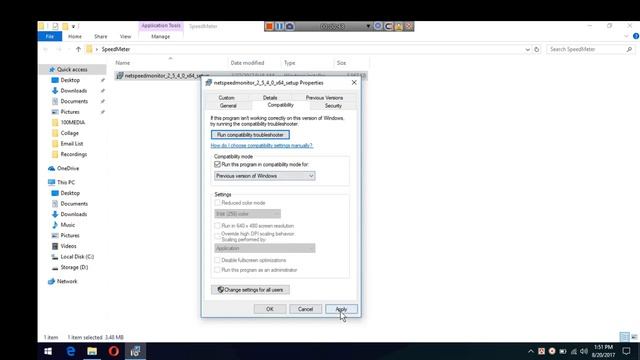Switch to the Details tab
The width and height of the screenshot is (640, 360).
pos(270,98)
